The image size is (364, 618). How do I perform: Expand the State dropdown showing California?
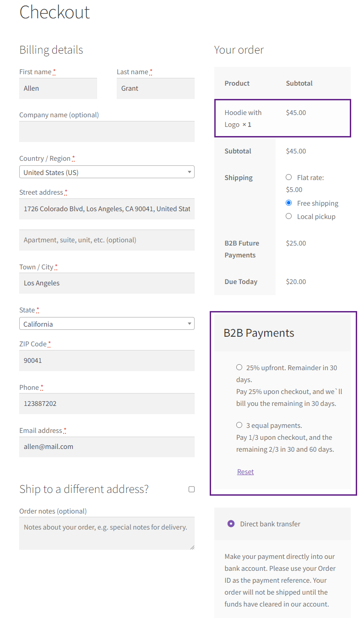[x=107, y=323]
